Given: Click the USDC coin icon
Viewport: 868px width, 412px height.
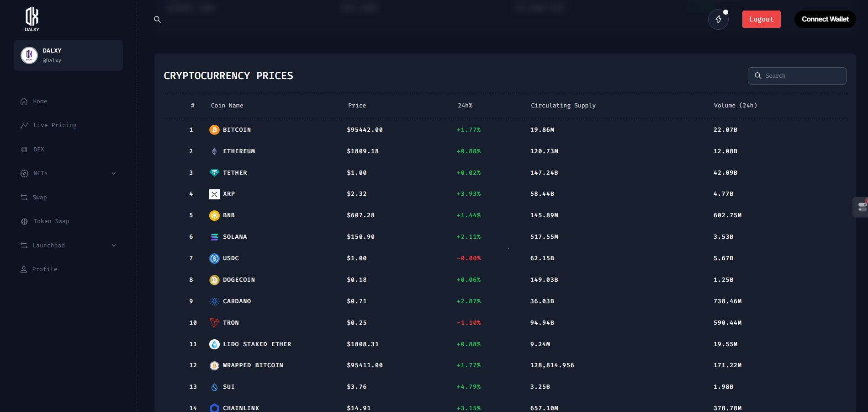Looking at the screenshot, I should tap(214, 258).
